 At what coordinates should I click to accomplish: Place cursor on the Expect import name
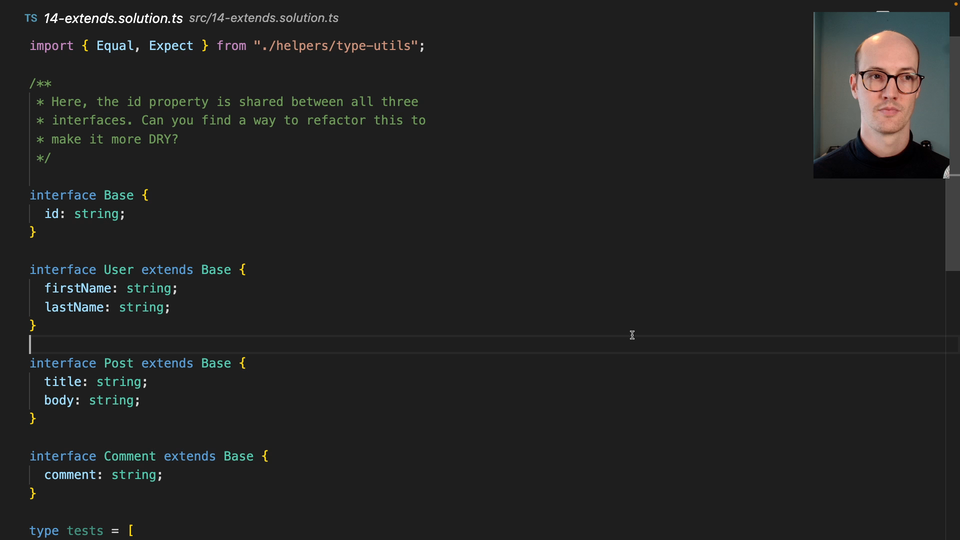tap(171, 46)
